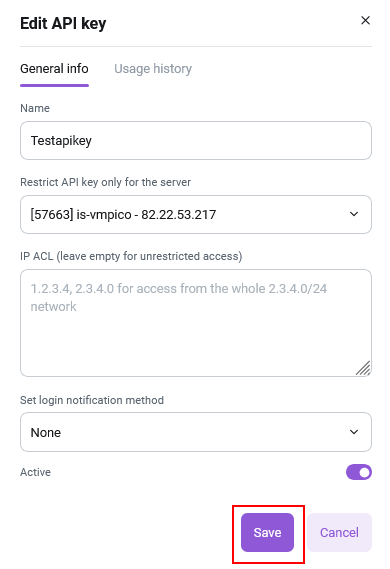390x569 pixels.
Task: Switch to the Usage history tab
Action: pyautogui.click(x=153, y=69)
